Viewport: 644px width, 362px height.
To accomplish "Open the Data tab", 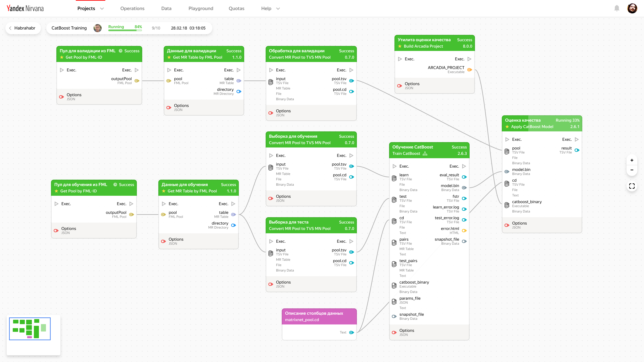I will click(166, 9).
